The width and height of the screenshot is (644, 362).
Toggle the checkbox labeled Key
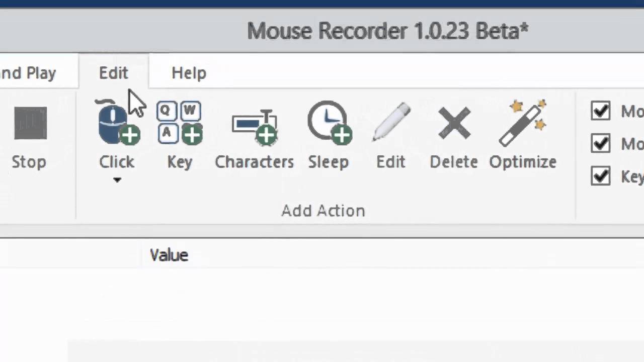click(x=601, y=176)
